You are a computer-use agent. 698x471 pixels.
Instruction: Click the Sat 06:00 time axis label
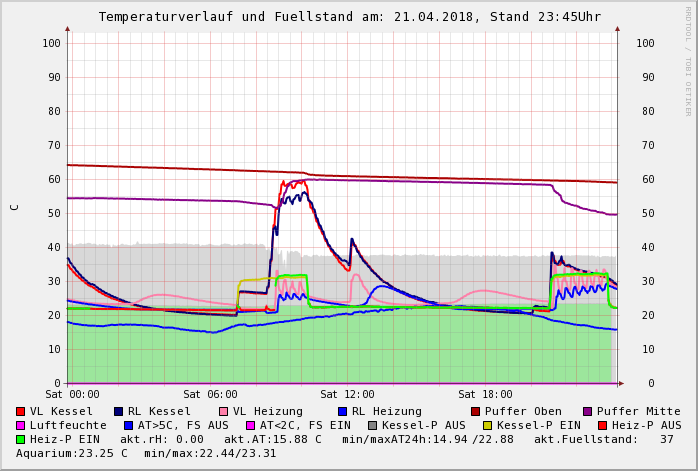click(210, 394)
